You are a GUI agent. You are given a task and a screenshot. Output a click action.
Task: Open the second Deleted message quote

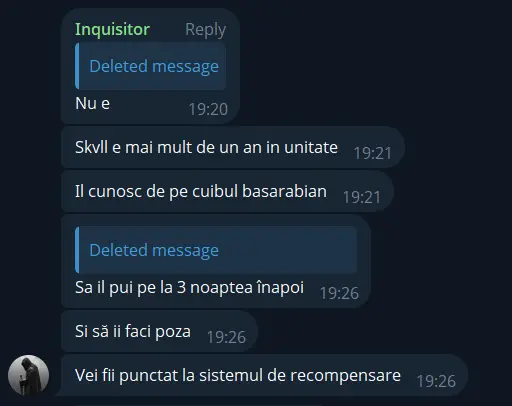216,250
